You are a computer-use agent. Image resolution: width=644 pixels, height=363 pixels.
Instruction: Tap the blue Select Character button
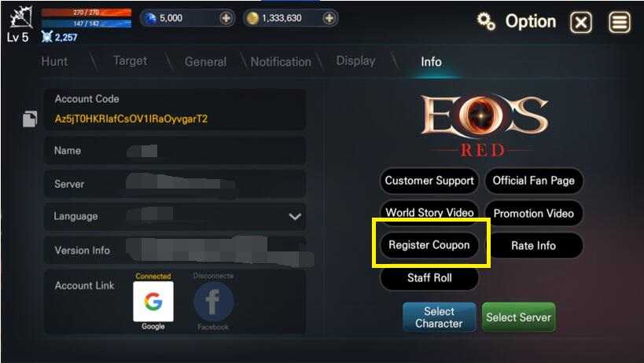tap(439, 317)
